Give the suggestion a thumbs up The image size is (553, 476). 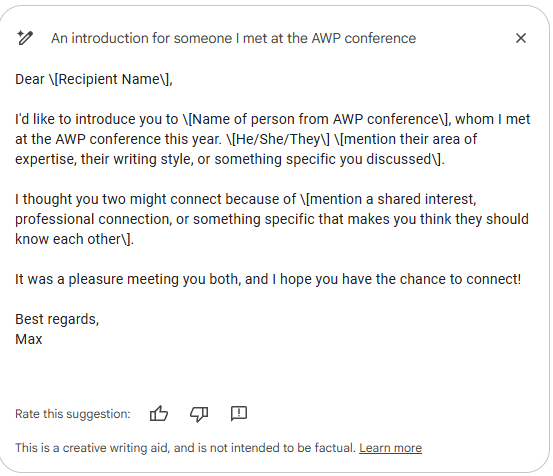pos(159,413)
